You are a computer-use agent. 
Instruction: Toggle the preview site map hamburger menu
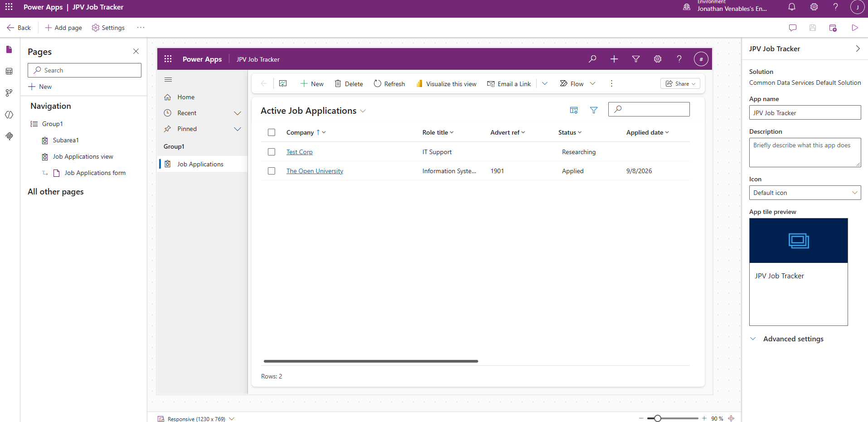pyautogui.click(x=168, y=80)
